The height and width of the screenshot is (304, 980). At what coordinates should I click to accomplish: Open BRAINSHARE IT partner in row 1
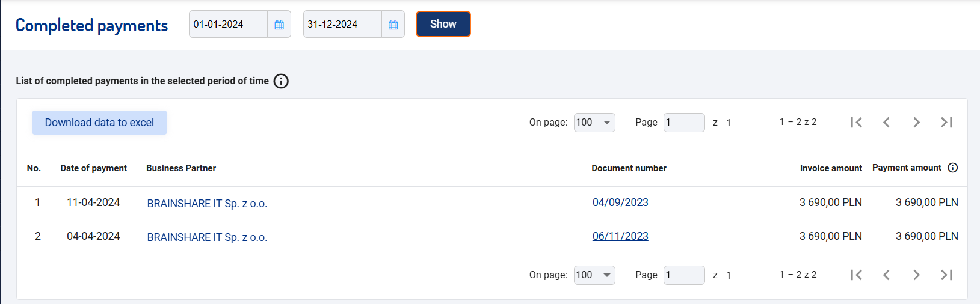coord(207,204)
